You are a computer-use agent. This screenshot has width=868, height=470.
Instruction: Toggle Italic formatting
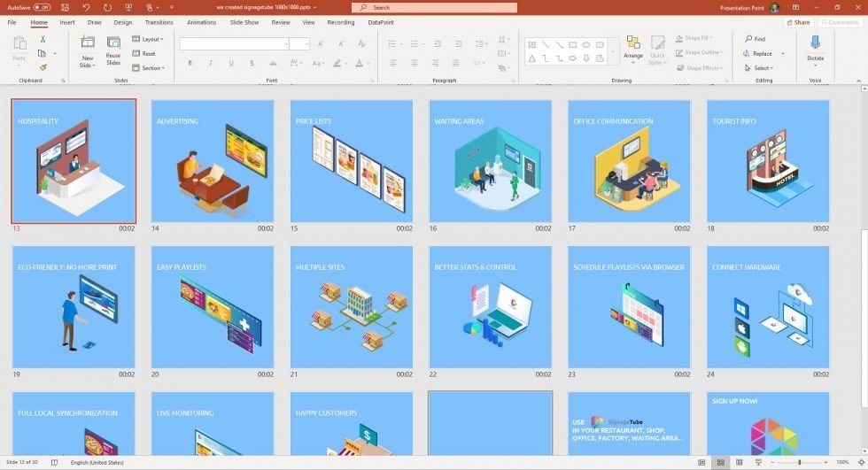(x=211, y=63)
